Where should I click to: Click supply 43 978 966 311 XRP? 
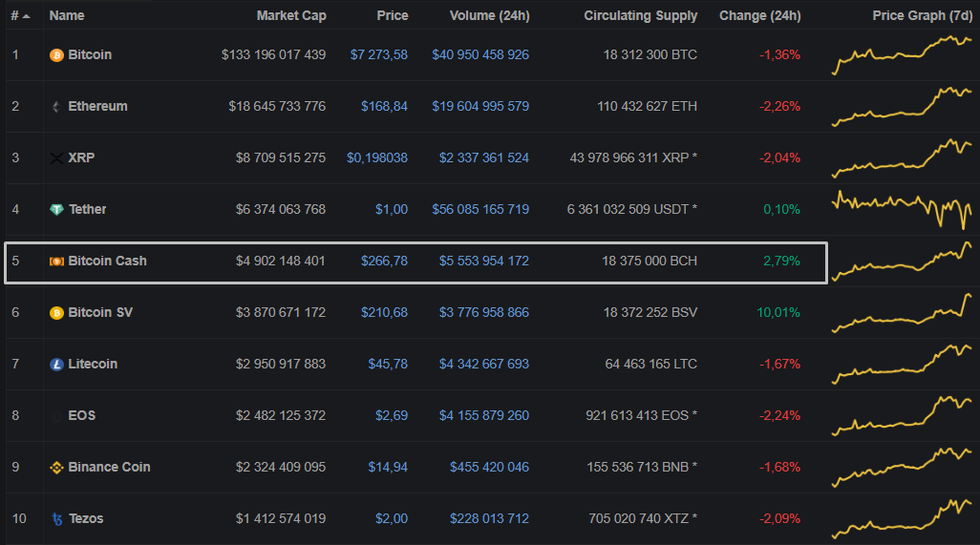point(633,157)
